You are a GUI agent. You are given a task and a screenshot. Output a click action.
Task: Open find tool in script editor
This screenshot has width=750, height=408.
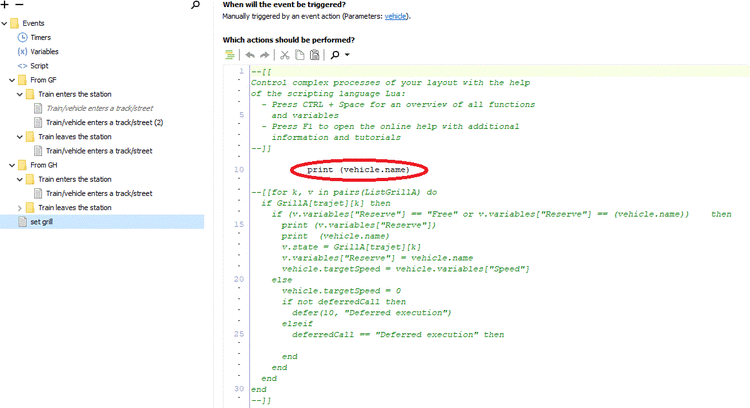click(335, 55)
